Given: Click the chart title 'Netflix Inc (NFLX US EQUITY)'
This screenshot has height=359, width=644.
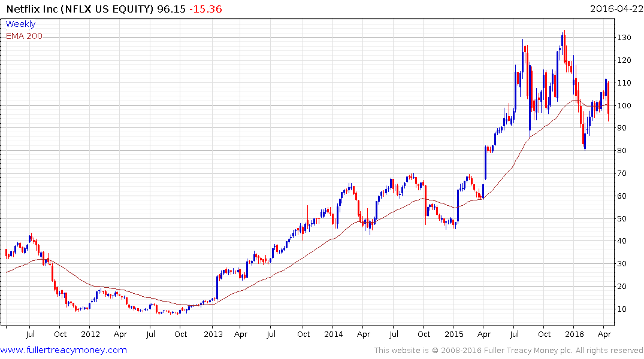Looking at the screenshot, I should tap(80, 9).
